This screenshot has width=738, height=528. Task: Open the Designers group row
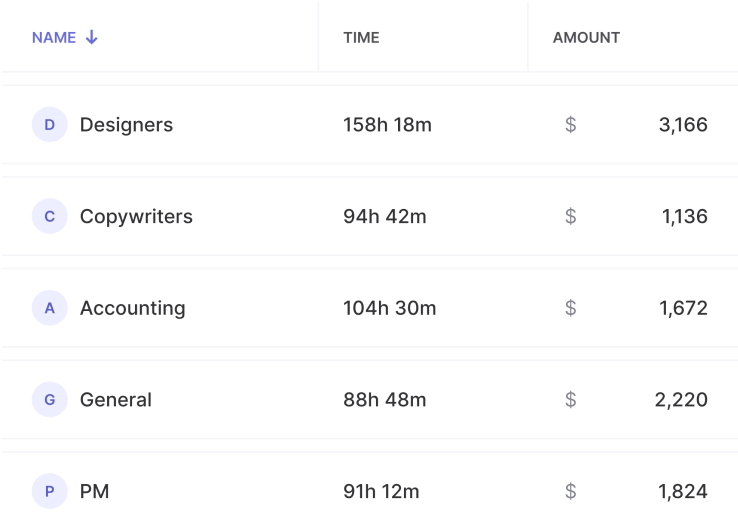[126, 125]
